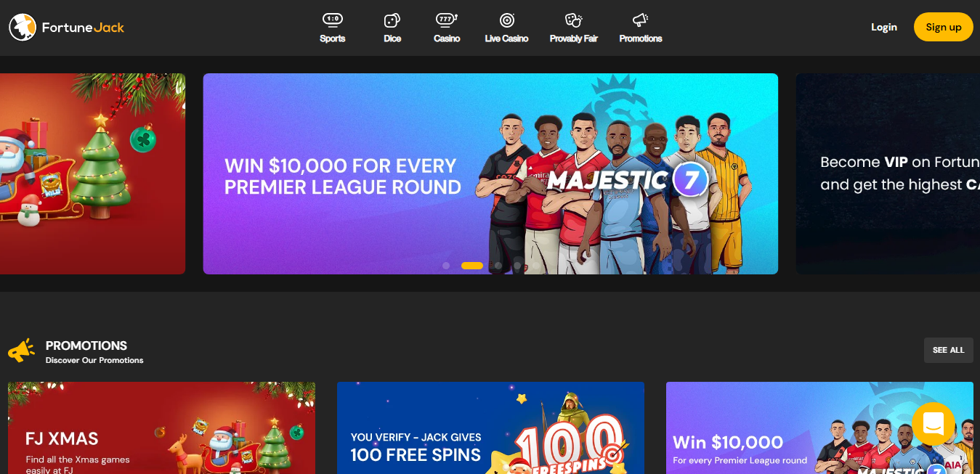
Task: Open the FJ XMAS promotion card
Action: point(161,428)
